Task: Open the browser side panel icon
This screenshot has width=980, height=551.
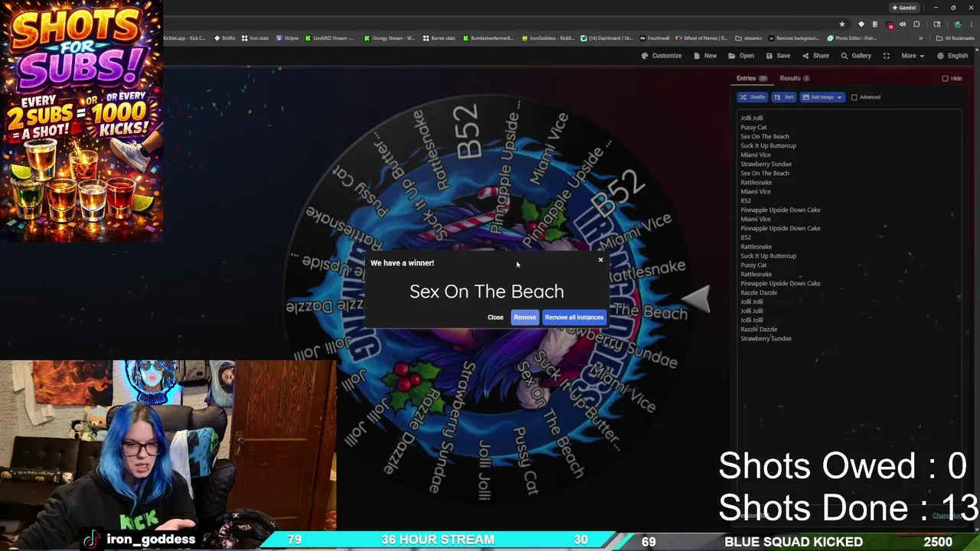Action: 936,24
